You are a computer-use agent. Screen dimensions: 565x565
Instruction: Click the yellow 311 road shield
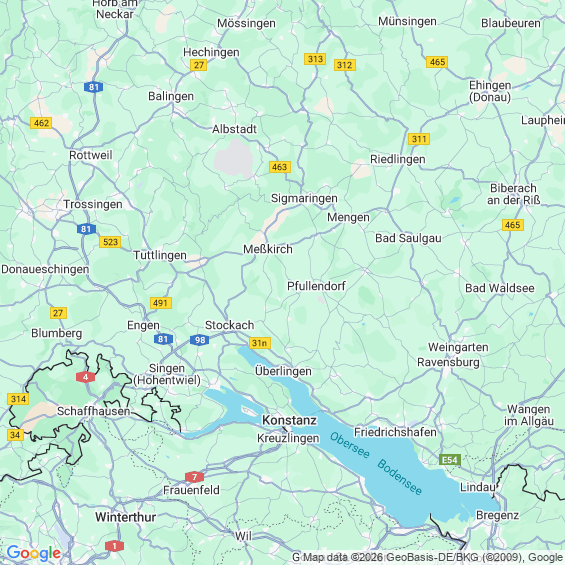point(419,139)
